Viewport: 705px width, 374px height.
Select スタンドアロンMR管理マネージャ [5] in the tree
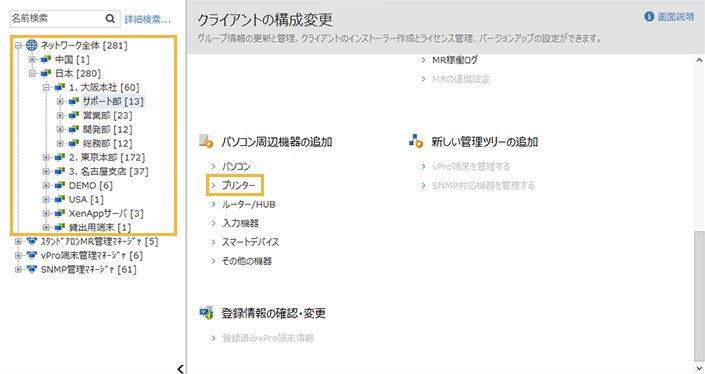pos(99,241)
